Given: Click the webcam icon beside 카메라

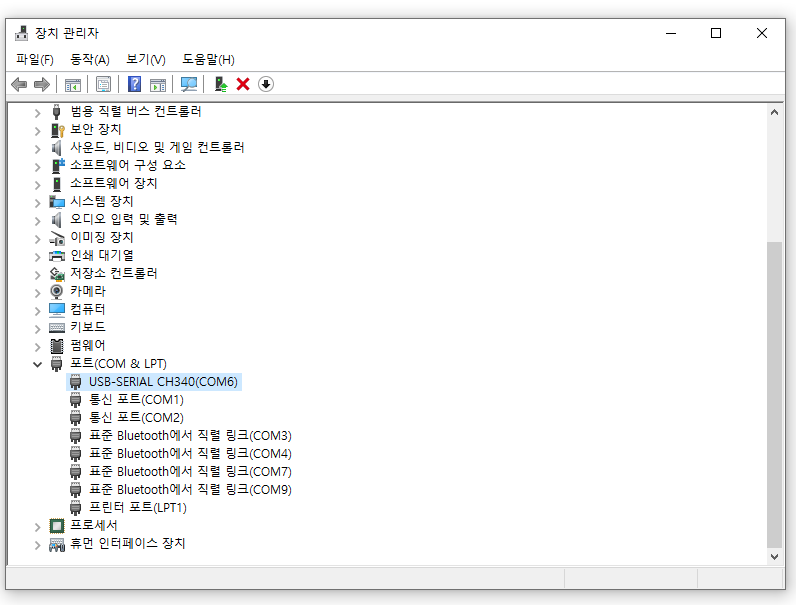Looking at the screenshot, I should pyautogui.click(x=57, y=291).
